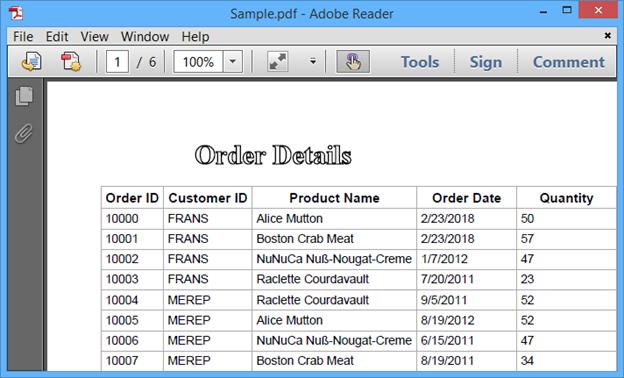Click order ID cell 10003
This screenshot has width=624, height=378.
122,279
